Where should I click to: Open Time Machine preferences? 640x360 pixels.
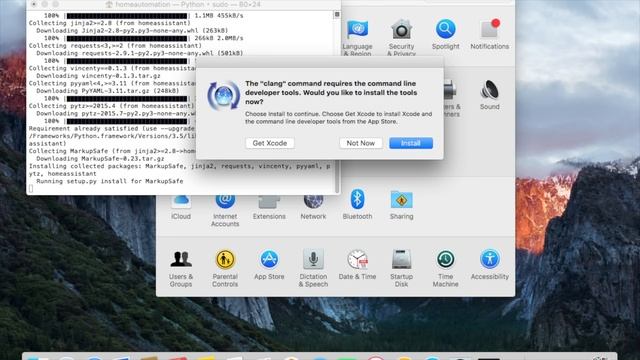tap(445, 269)
